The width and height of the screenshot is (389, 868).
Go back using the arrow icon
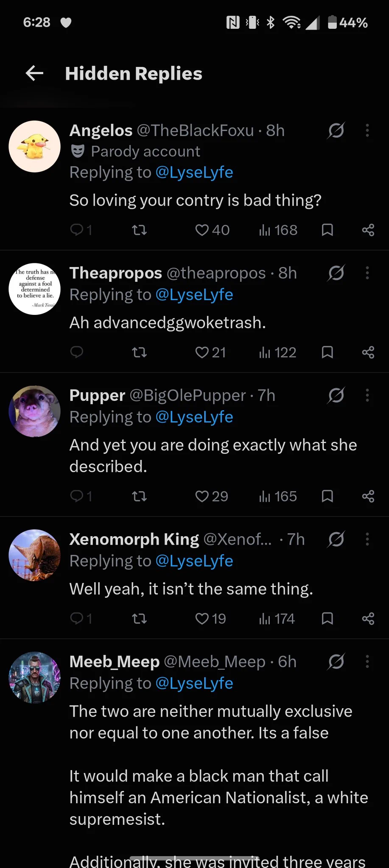pos(34,73)
